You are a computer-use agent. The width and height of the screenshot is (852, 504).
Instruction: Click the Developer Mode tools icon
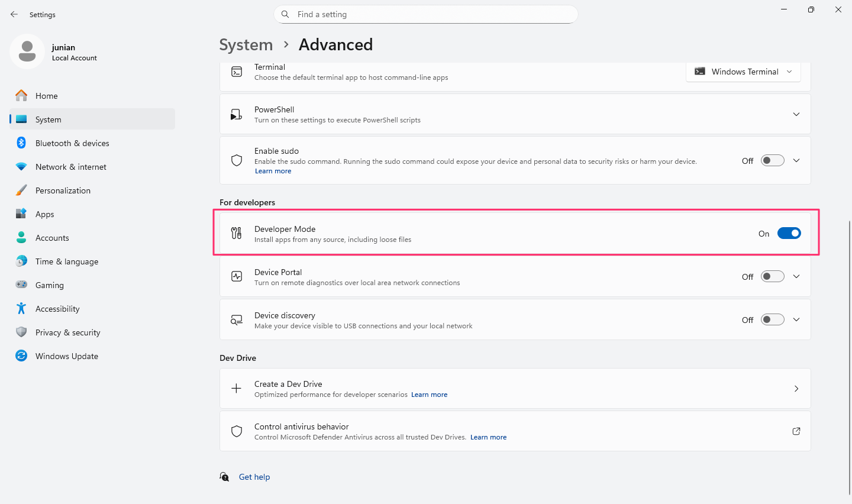point(237,233)
